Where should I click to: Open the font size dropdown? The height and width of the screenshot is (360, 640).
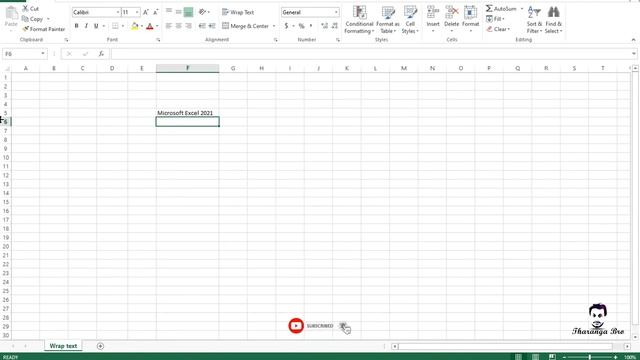click(137, 12)
